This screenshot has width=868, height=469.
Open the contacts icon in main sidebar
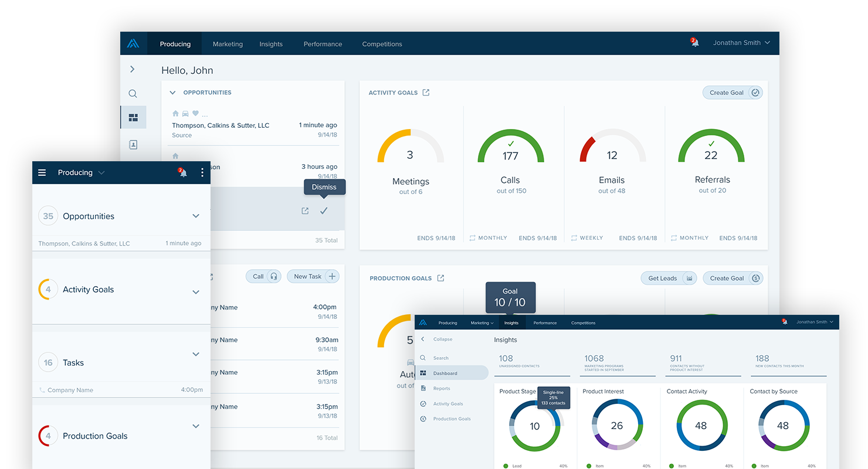[133, 144]
